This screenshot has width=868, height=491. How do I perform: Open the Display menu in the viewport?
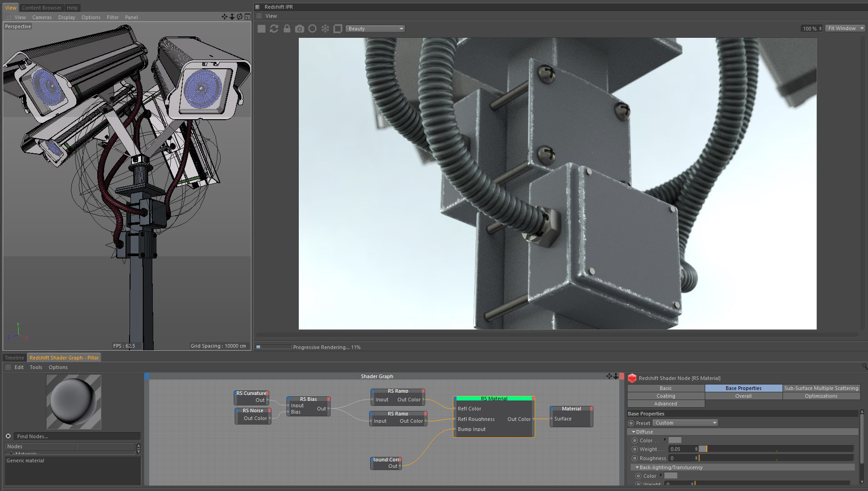point(66,17)
